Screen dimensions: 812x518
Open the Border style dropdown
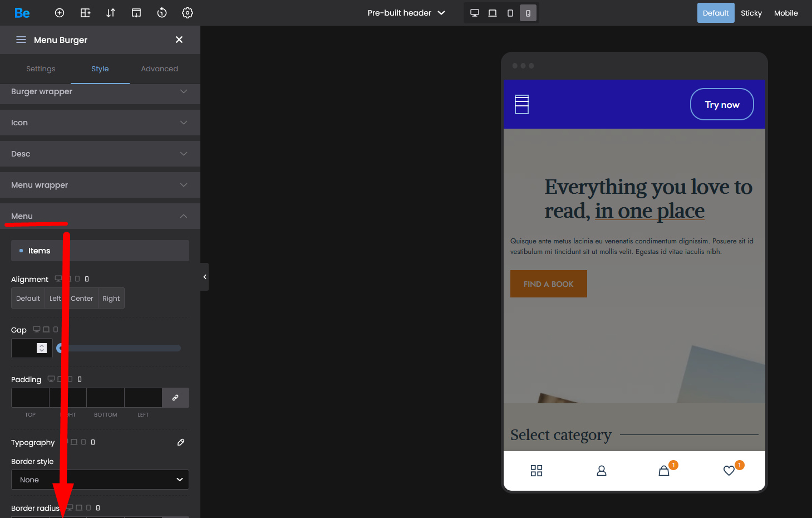pyautogui.click(x=100, y=480)
